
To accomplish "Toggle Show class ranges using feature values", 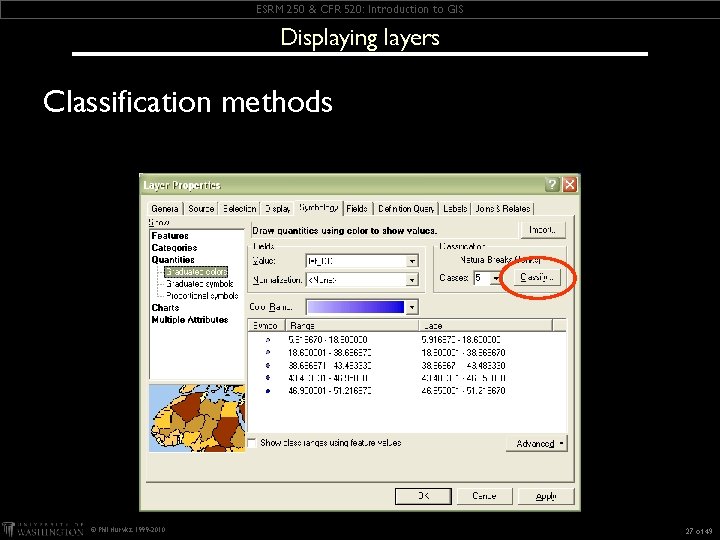I will pyautogui.click(x=252, y=443).
